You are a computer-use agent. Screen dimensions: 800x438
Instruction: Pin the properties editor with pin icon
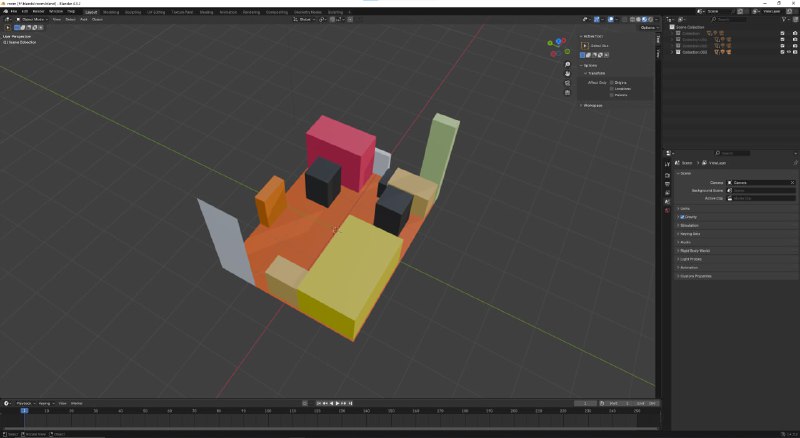(795, 163)
